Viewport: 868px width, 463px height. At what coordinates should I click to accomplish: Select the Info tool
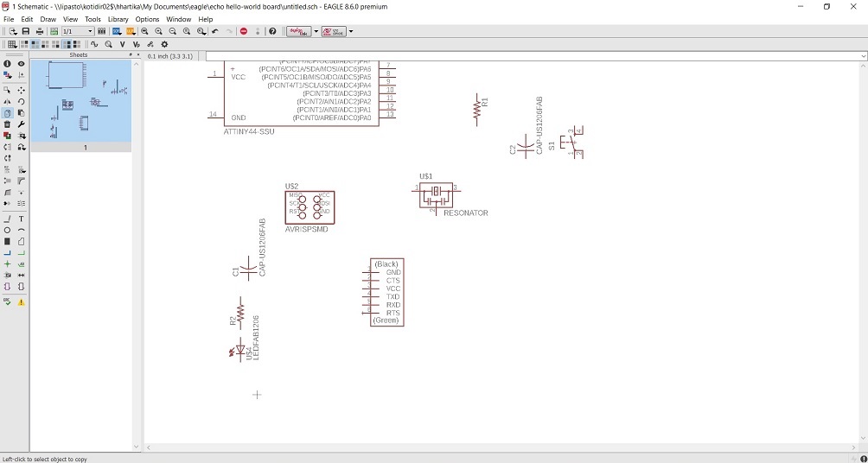pos(7,64)
